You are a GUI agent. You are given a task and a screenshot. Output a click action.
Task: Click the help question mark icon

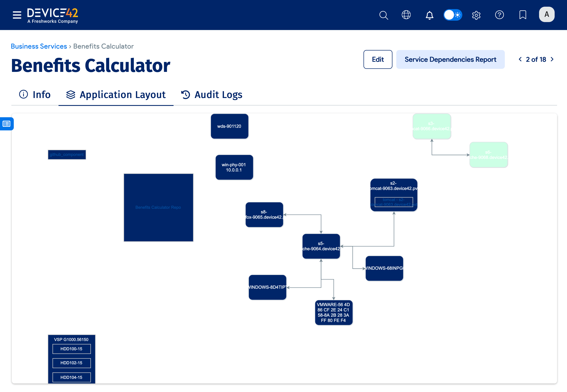click(499, 15)
